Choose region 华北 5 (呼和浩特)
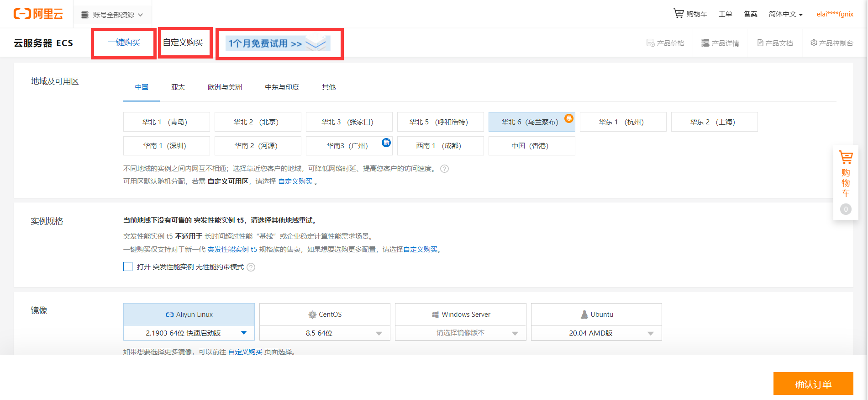The width and height of the screenshot is (868, 400). click(x=441, y=122)
